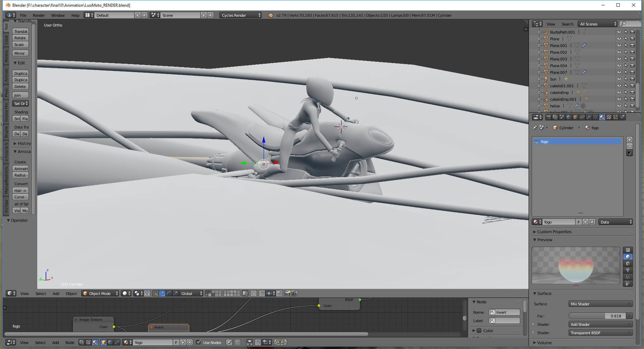Click the node Name field containing Invert
Image resolution: width=644 pixels, height=349 pixels.
point(504,312)
